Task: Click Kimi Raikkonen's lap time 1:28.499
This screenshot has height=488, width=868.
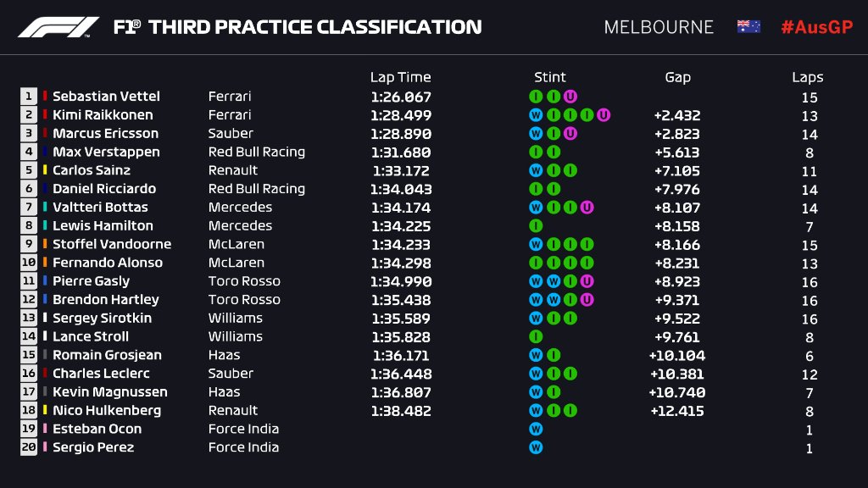Action: (x=401, y=115)
